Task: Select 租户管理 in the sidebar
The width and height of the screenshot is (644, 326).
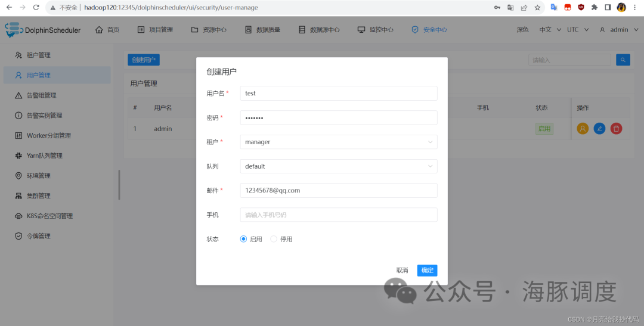Action: tap(57, 55)
